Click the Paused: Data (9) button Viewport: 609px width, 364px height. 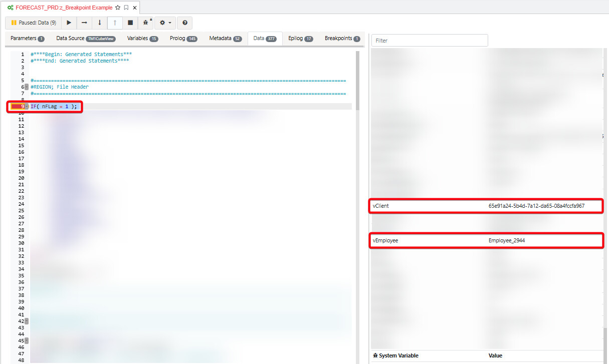34,23
